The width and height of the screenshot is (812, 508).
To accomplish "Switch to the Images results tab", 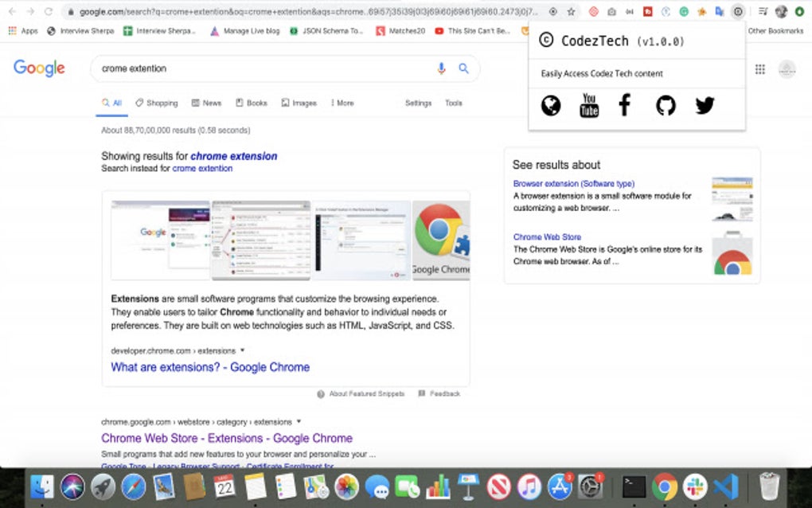I will (x=299, y=103).
